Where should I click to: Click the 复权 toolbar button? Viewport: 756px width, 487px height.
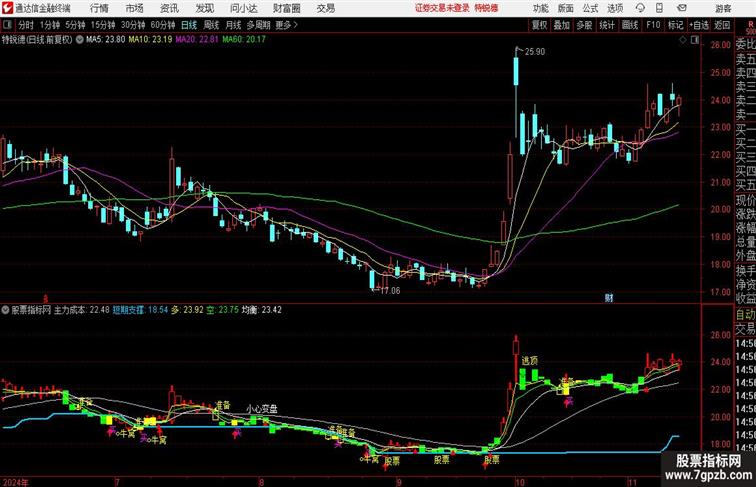coord(540,25)
